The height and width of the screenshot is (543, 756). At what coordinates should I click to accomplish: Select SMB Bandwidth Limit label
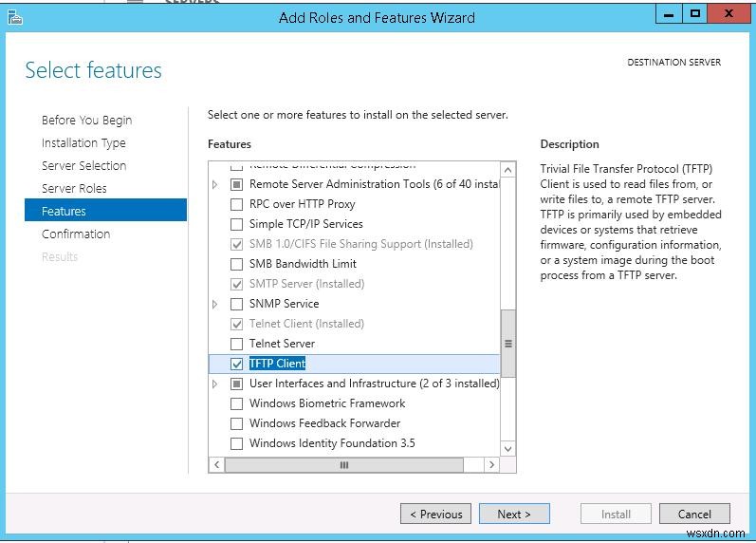(x=303, y=264)
